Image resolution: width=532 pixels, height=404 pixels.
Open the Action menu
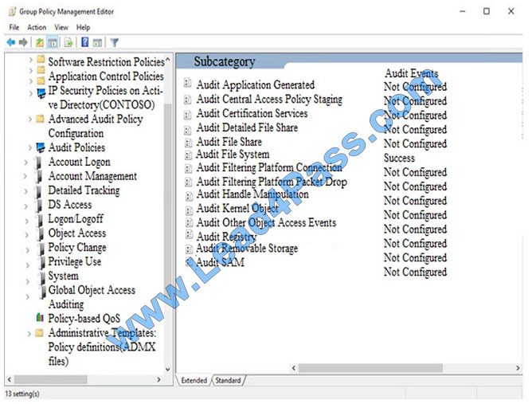[x=37, y=27]
